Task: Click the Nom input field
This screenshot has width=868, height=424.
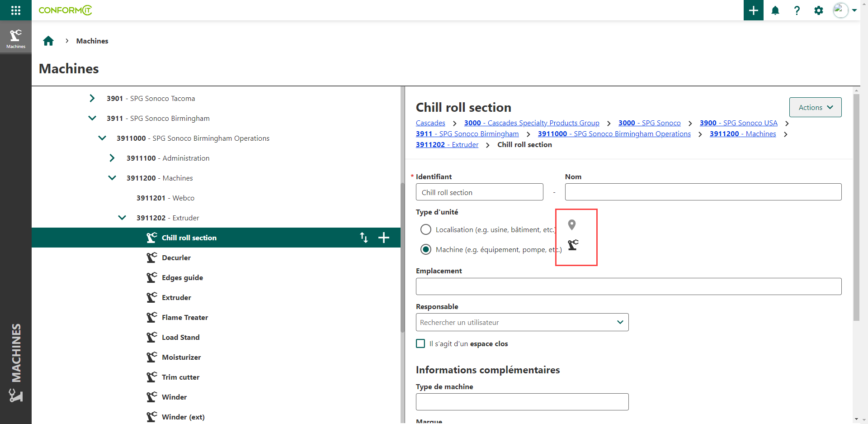Action: tap(703, 192)
